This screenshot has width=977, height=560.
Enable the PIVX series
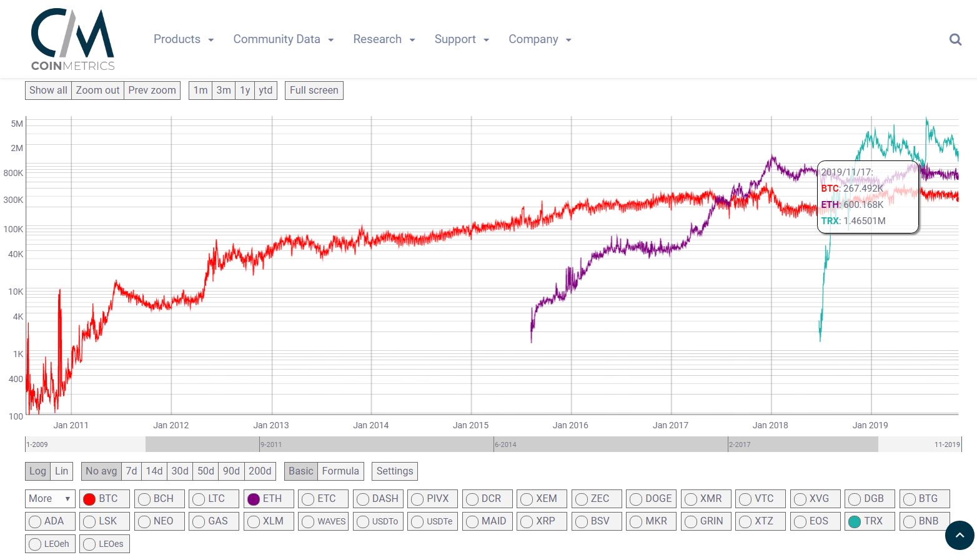click(x=432, y=499)
